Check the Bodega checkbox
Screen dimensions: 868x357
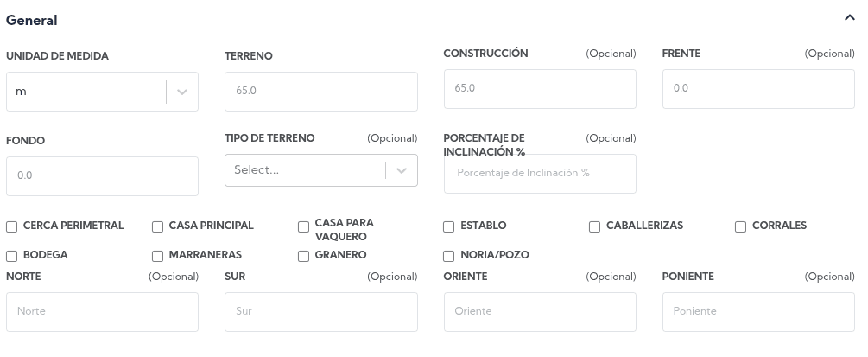(x=12, y=256)
